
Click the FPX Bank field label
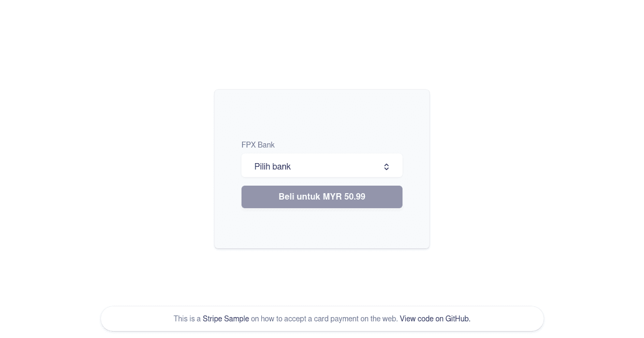click(x=258, y=145)
